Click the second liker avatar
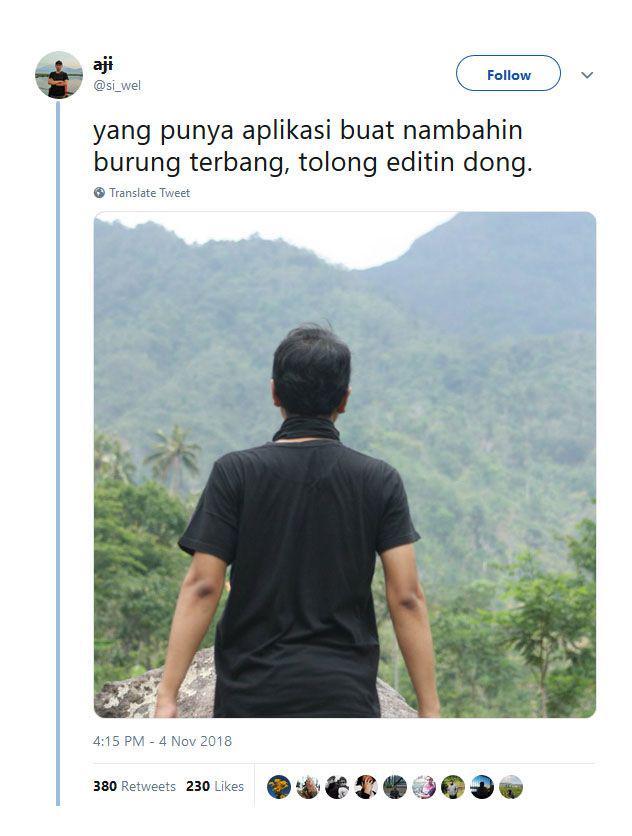 308,787
